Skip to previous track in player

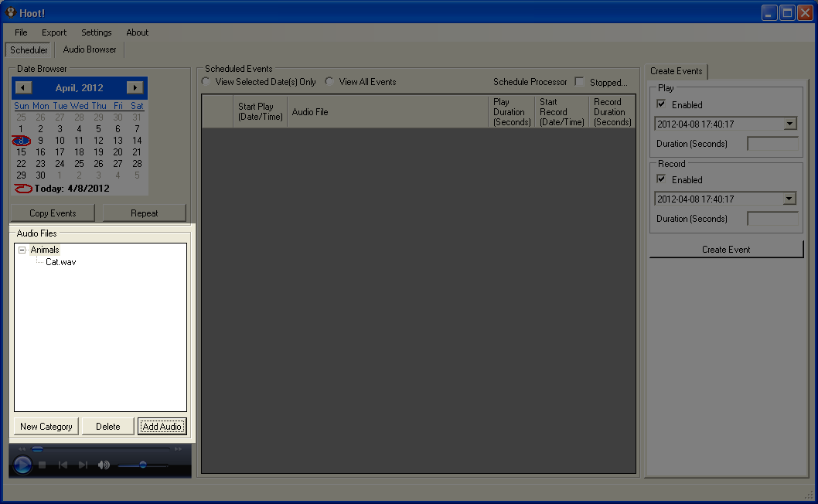(x=63, y=465)
